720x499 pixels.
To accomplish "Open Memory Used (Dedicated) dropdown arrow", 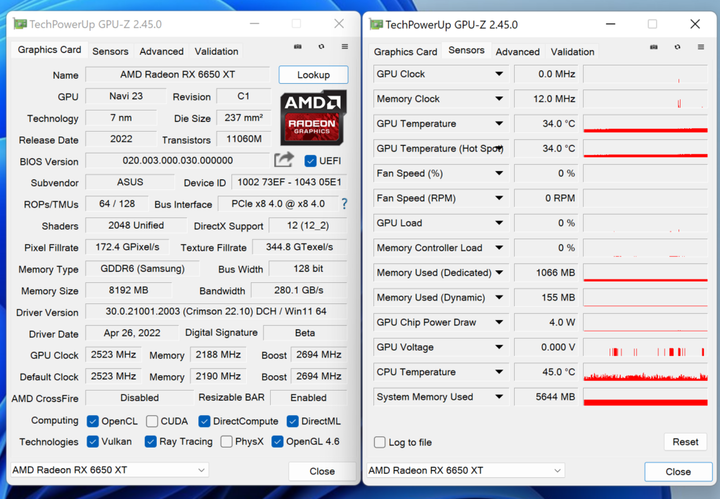I will (x=499, y=272).
